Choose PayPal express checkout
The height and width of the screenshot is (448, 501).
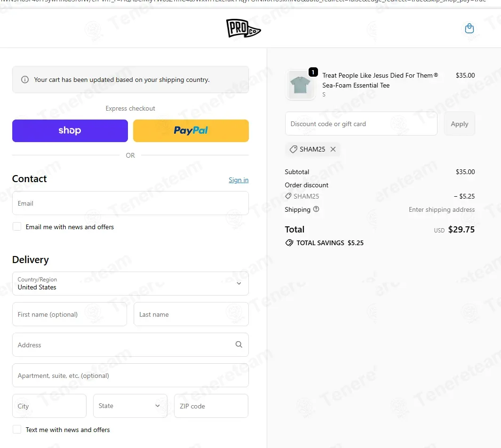(x=191, y=131)
